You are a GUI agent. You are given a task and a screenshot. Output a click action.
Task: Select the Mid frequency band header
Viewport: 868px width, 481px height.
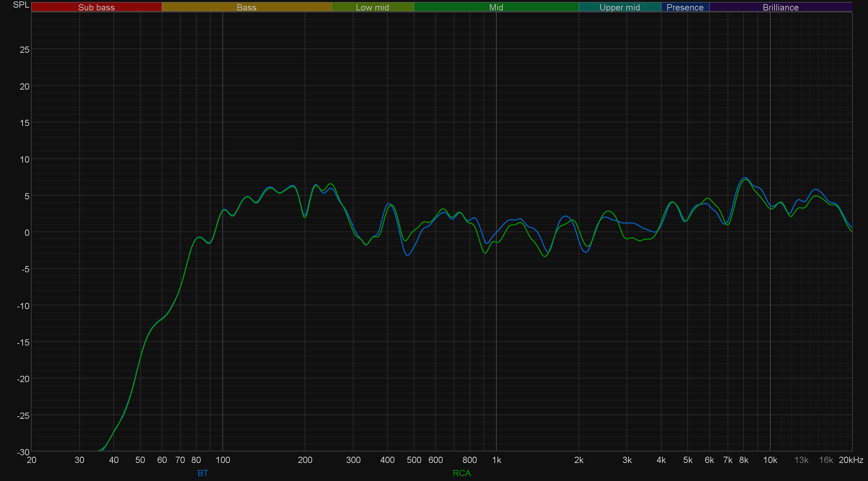(x=496, y=7)
